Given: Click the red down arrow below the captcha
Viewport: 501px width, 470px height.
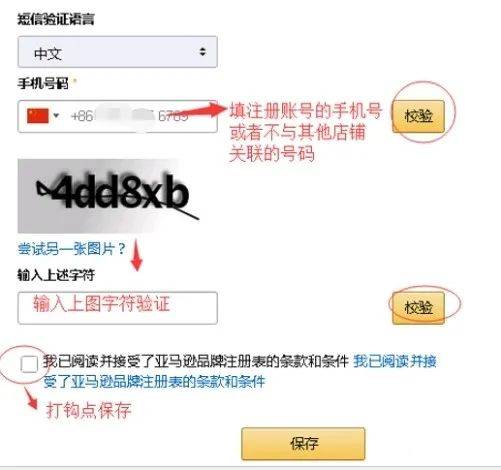Looking at the screenshot, I should 137,254.
